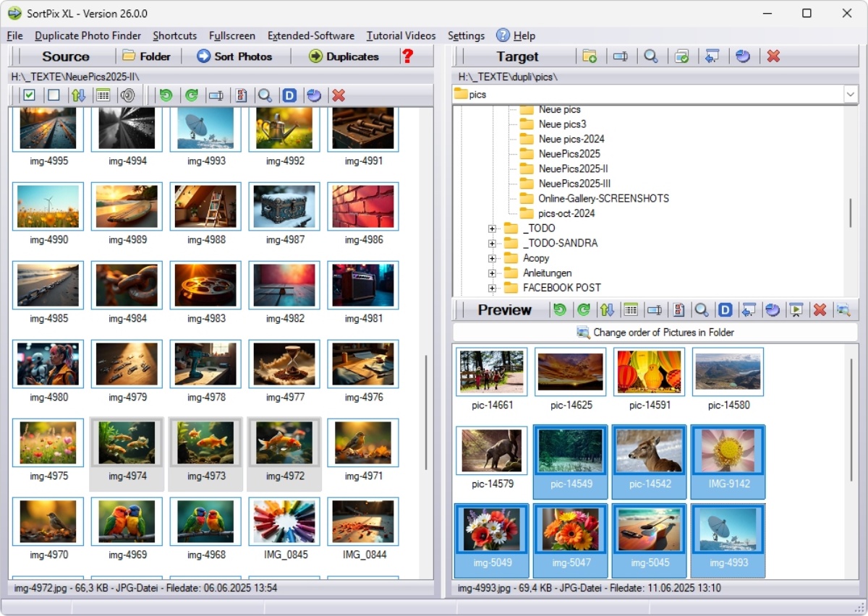This screenshot has height=616, width=868.
Task: Click the Folder button in Source bar
Action: tap(147, 56)
